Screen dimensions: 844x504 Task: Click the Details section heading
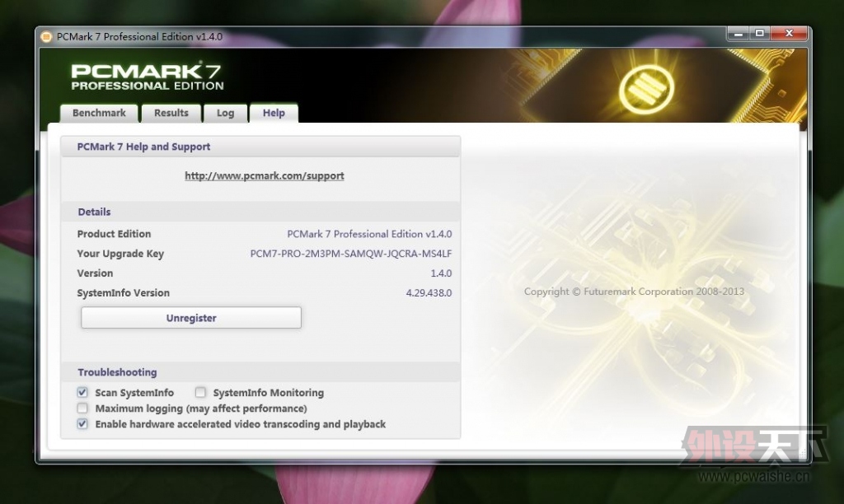94,212
